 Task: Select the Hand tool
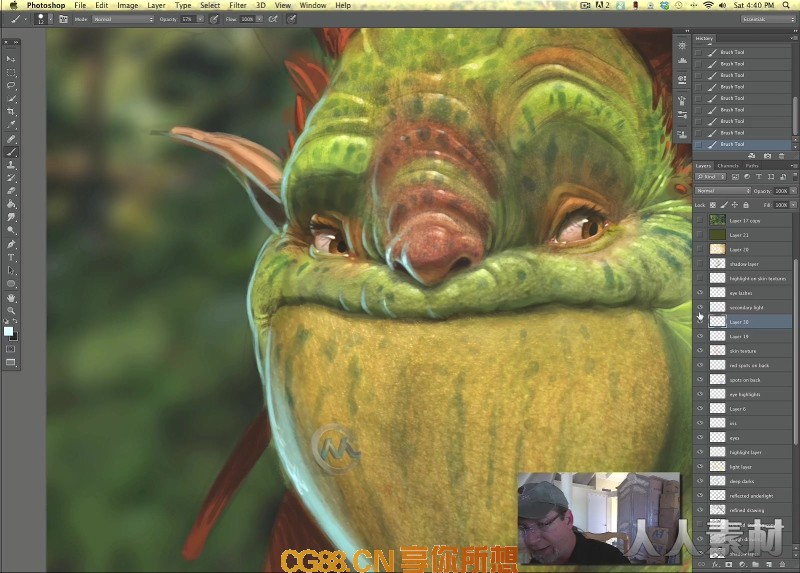11,297
